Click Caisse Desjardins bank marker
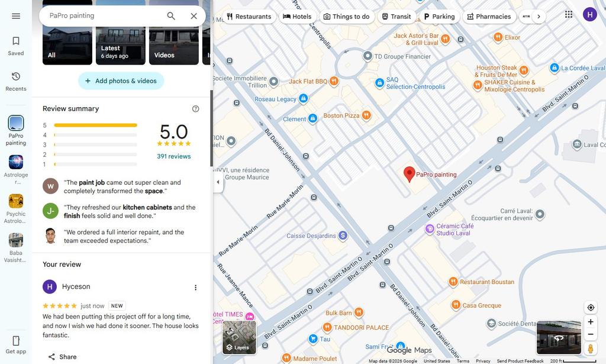The height and width of the screenshot is (364, 606). pos(343,236)
